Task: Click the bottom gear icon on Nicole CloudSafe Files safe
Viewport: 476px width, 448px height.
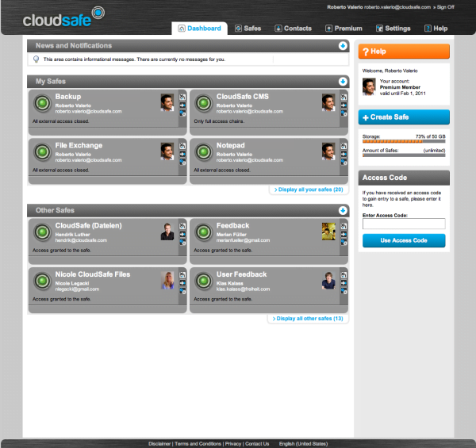Action: pos(182,291)
